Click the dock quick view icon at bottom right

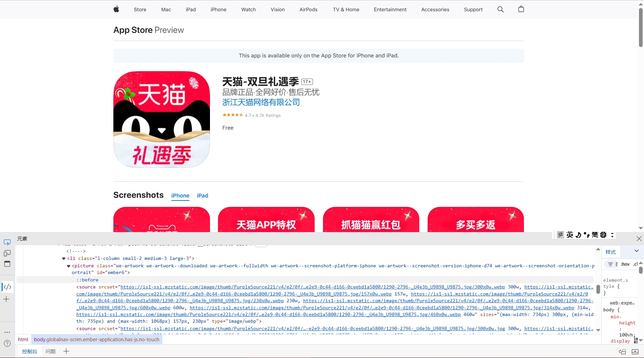623,352
